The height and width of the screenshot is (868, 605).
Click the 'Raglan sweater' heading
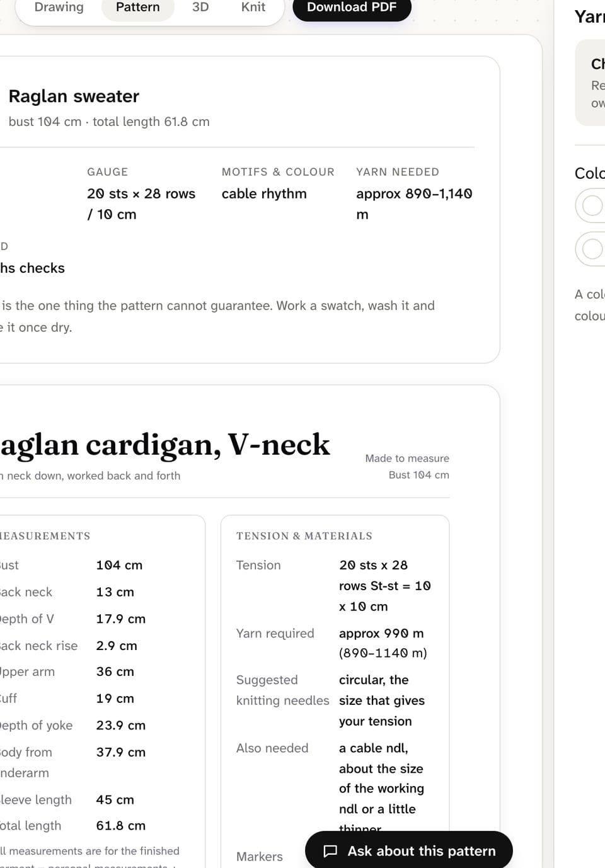(x=74, y=96)
